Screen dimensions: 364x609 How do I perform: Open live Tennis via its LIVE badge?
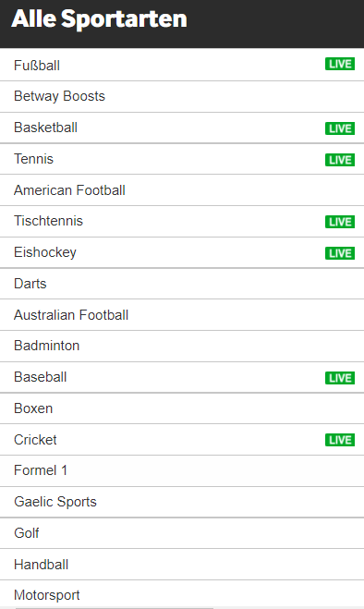(340, 160)
